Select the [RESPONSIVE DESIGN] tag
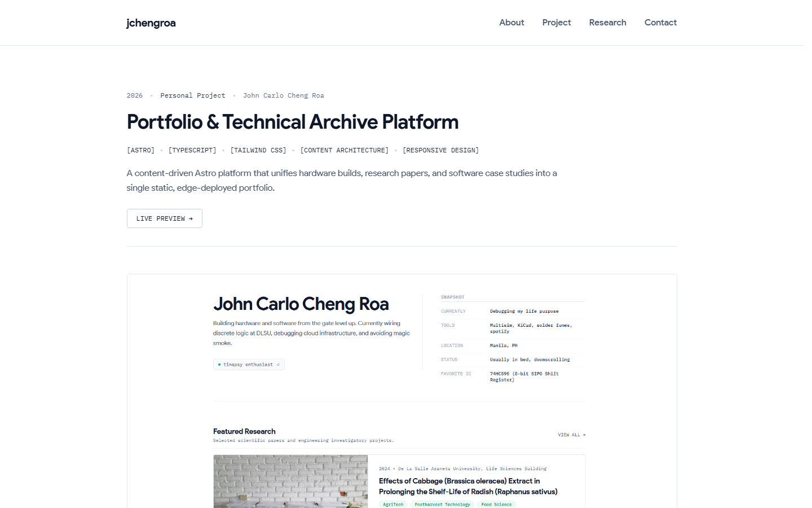812x508 pixels. pyautogui.click(x=440, y=150)
